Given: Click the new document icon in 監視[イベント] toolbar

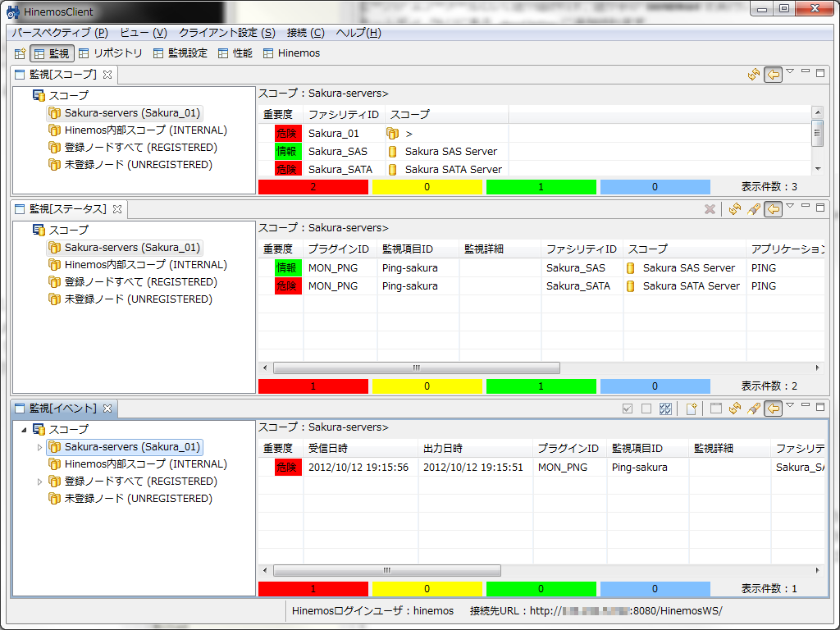Looking at the screenshot, I should pyautogui.click(x=692, y=409).
